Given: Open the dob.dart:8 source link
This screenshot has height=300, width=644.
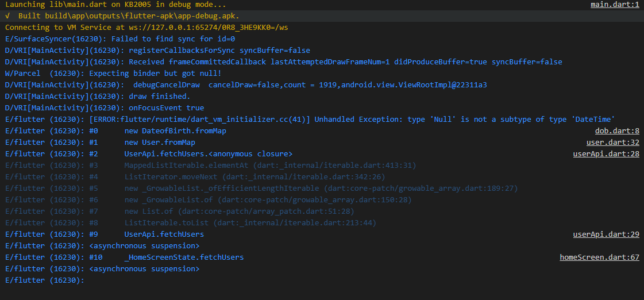Looking at the screenshot, I should tap(617, 131).
